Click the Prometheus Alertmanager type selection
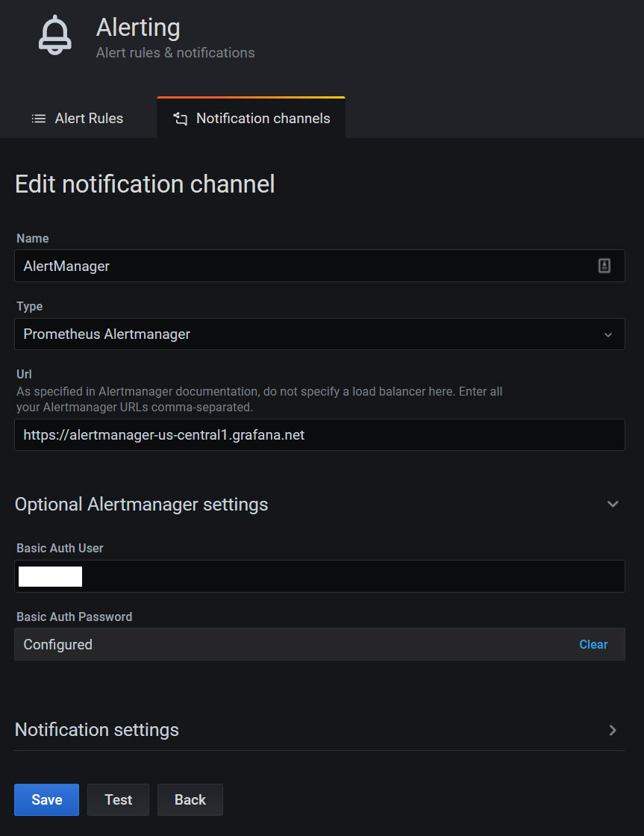Image resolution: width=644 pixels, height=836 pixels. (298, 334)
